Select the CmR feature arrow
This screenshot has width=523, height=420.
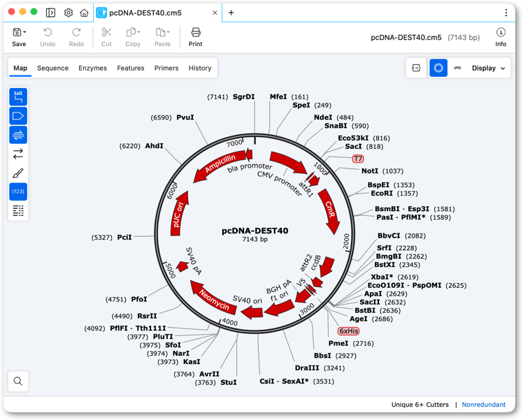pyautogui.click(x=329, y=210)
